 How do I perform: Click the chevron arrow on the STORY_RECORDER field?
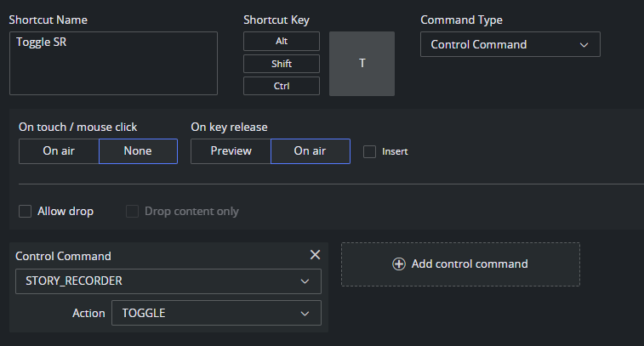coord(305,281)
